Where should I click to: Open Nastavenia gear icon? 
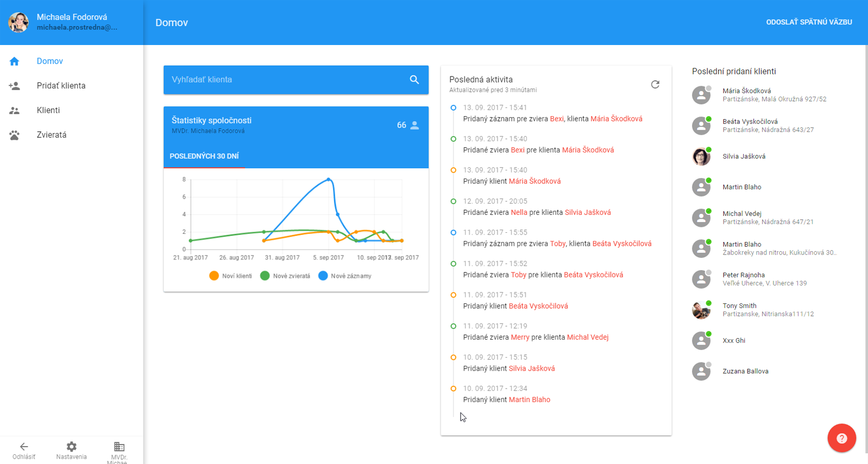tap(72, 447)
